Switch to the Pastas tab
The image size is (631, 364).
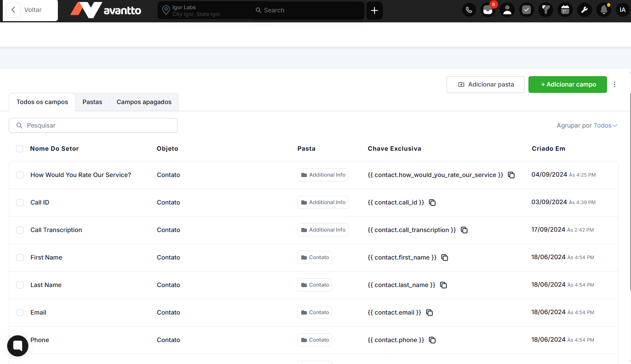tap(92, 102)
